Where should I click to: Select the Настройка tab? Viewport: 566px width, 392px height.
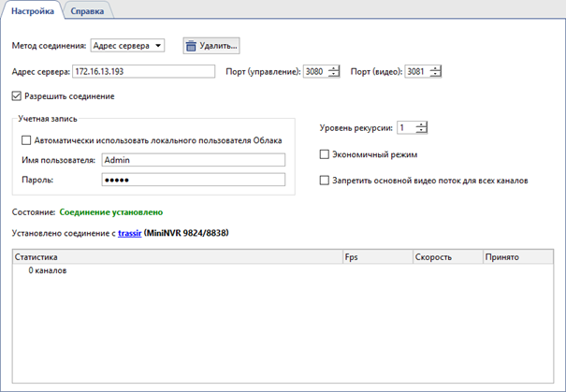tap(32, 10)
